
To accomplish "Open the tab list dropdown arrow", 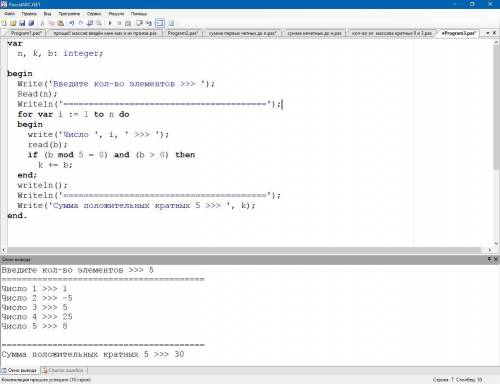I will click(x=488, y=33).
